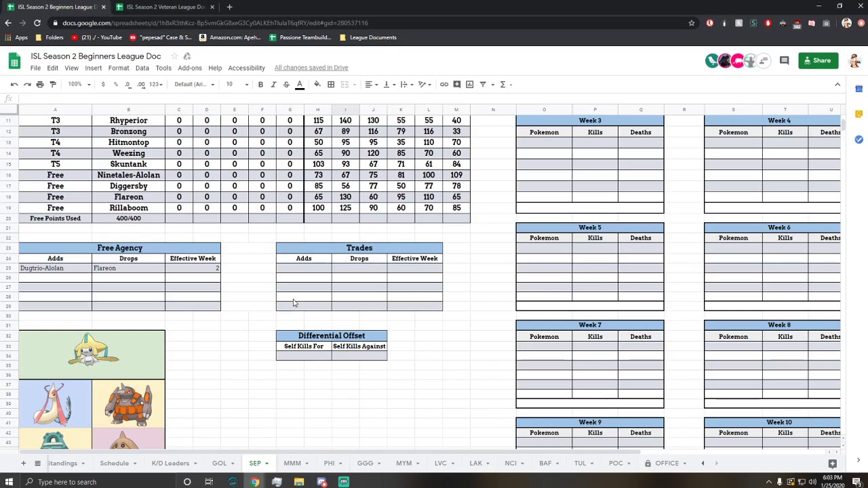Open the Insert menu

click(93, 68)
